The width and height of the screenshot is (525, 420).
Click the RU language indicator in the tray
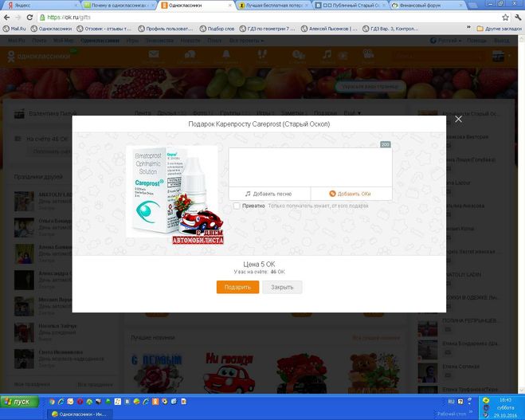[451, 401]
